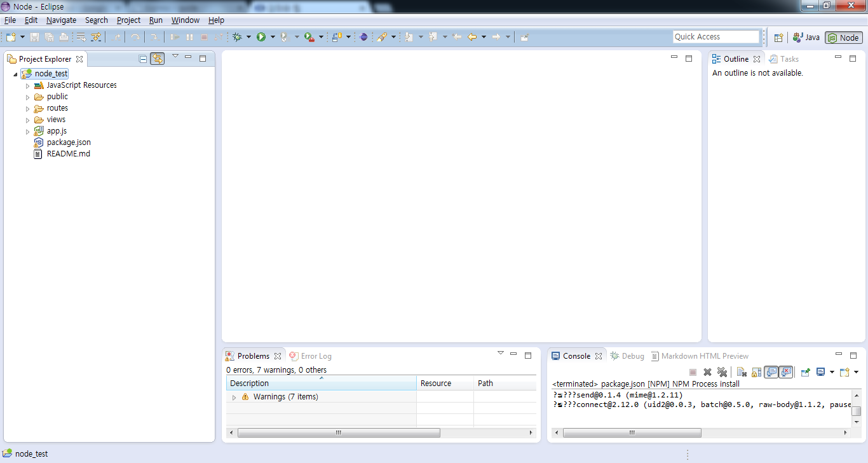This screenshot has width=868, height=463.
Task: Click the Clear Console icon
Action: click(x=742, y=372)
